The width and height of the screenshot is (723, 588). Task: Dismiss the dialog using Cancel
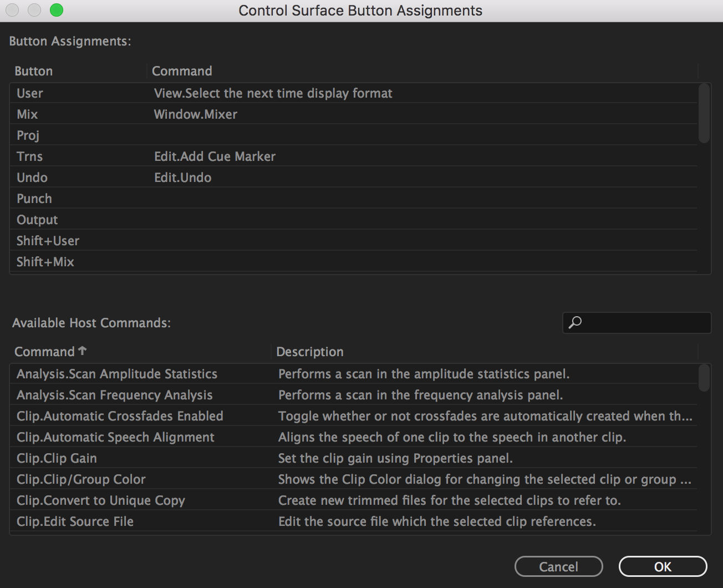(x=558, y=566)
